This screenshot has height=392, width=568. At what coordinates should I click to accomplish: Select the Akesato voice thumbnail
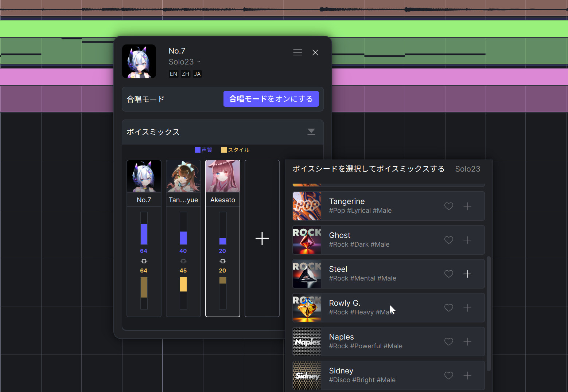coord(222,176)
